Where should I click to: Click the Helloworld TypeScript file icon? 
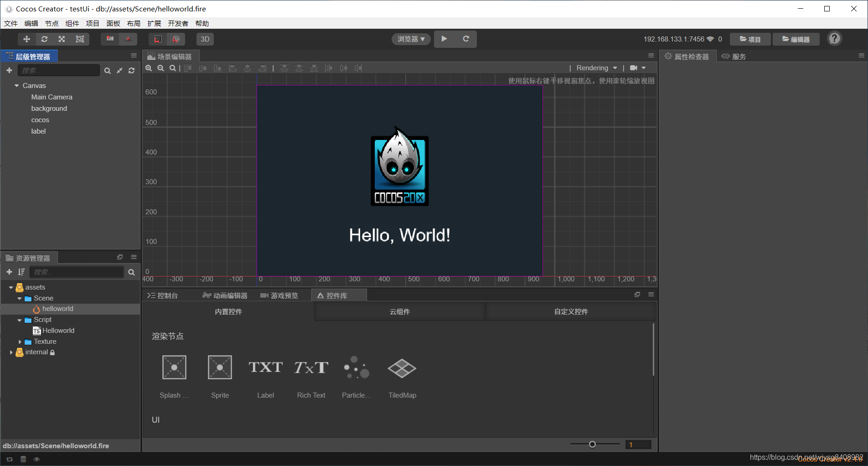pos(37,331)
